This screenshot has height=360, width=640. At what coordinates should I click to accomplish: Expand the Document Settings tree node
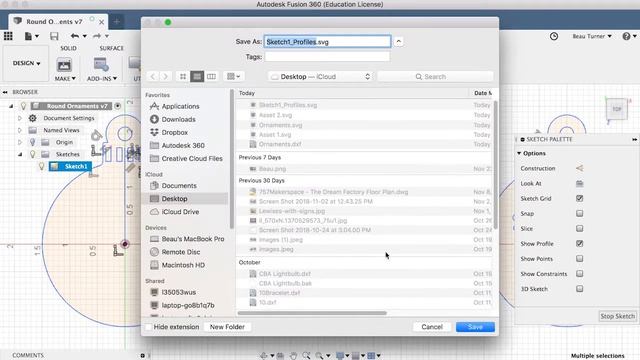(20, 118)
